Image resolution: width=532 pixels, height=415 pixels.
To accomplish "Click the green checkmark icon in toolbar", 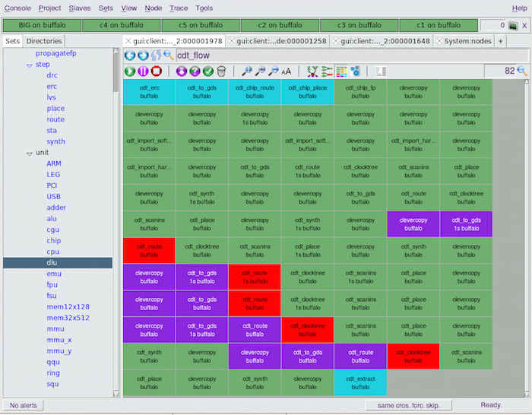I will [208, 71].
